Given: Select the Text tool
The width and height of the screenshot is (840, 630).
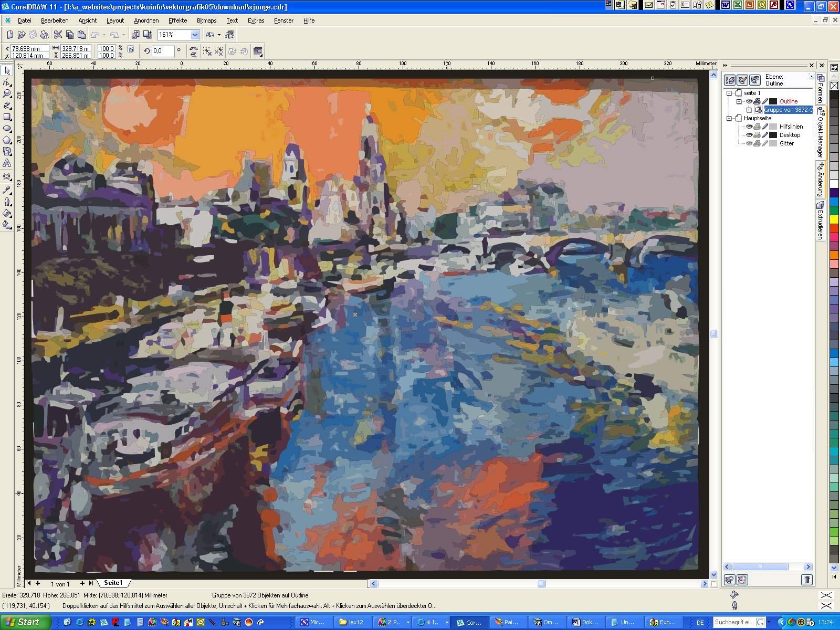Looking at the screenshot, I should tap(7, 163).
